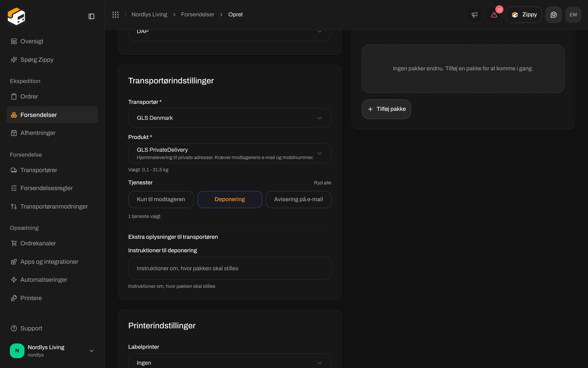Open Transportører in the sidebar
This screenshot has height=368, width=588.
[52, 170]
